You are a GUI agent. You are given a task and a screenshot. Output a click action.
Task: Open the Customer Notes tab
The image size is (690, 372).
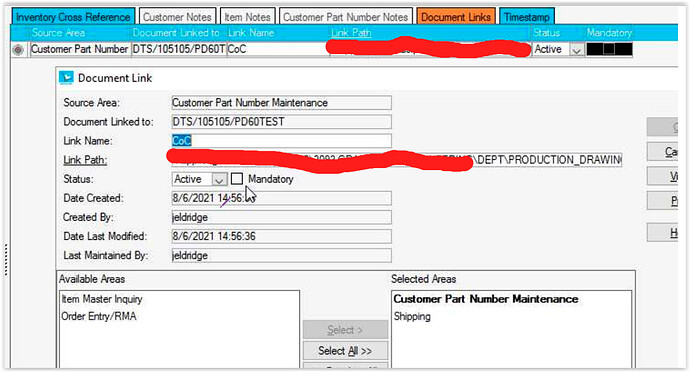[177, 17]
